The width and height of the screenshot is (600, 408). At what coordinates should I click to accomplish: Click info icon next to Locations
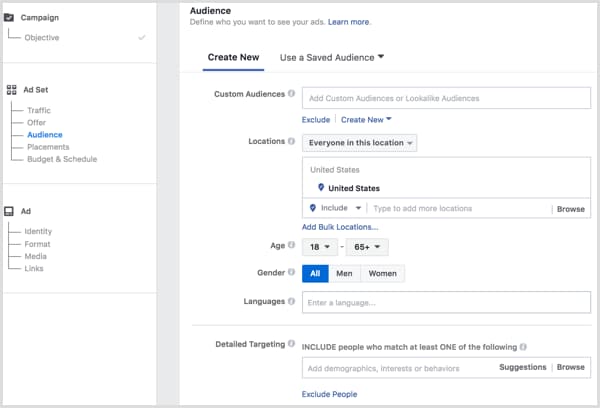click(292, 142)
